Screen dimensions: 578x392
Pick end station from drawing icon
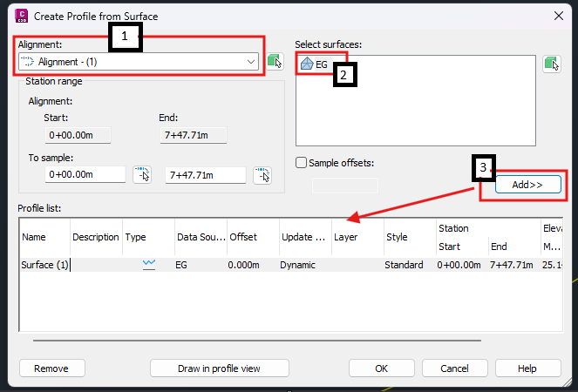pos(262,175)
